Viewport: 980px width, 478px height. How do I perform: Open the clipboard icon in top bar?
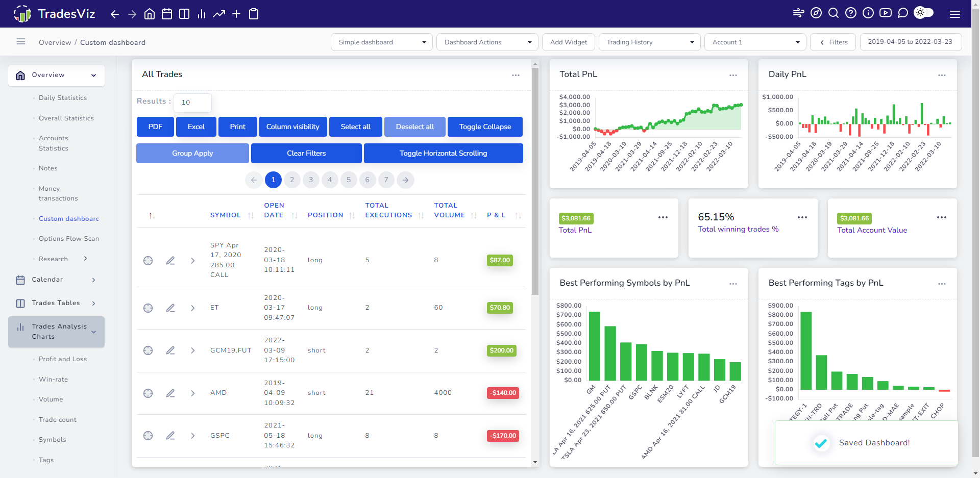tap(254, 14)
